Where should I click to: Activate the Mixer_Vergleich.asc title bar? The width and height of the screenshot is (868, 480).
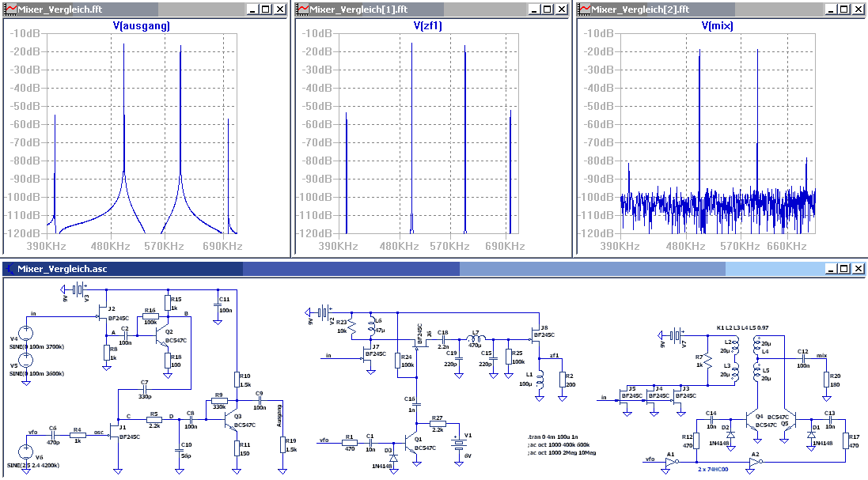(x=396, y=269)
